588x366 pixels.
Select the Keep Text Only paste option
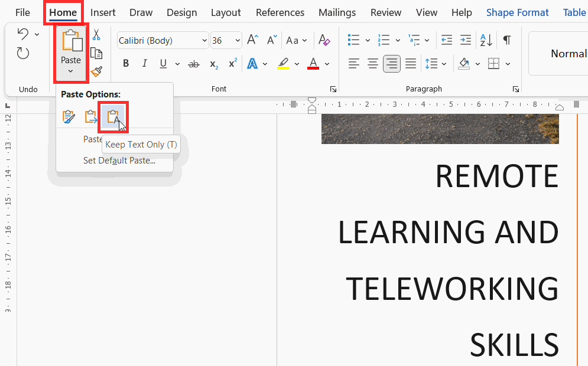[x=113, y=117]
